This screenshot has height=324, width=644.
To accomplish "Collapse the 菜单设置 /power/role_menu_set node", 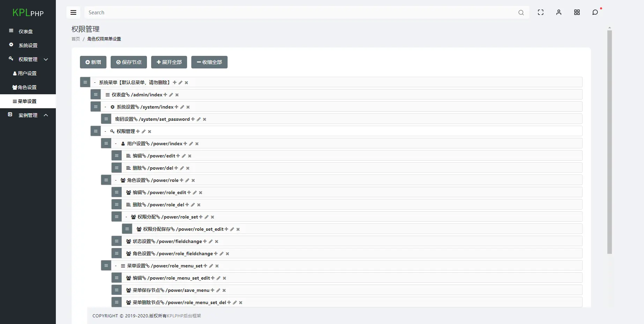I will [116, 266].
